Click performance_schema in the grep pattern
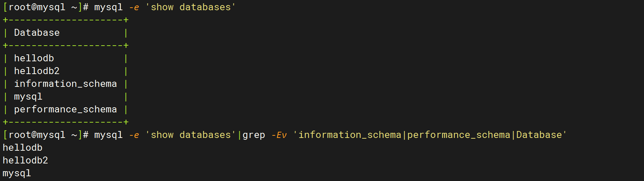 (x=459, y=135)
